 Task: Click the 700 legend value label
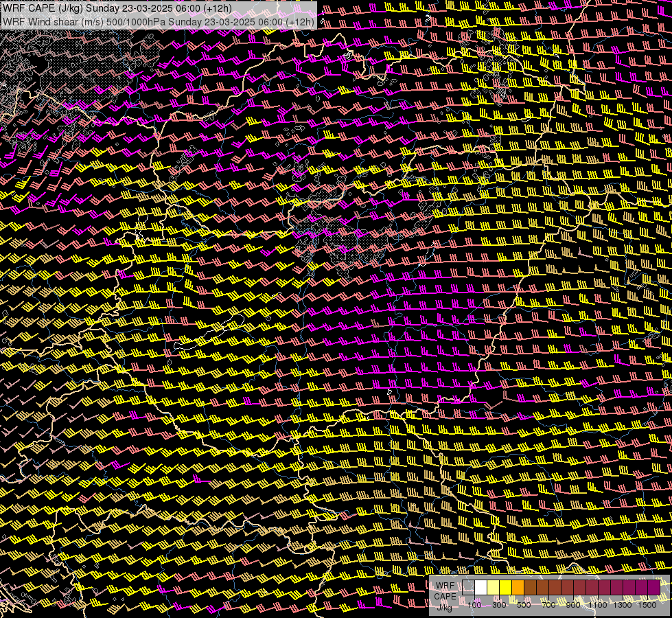click(x=548, y=605)
